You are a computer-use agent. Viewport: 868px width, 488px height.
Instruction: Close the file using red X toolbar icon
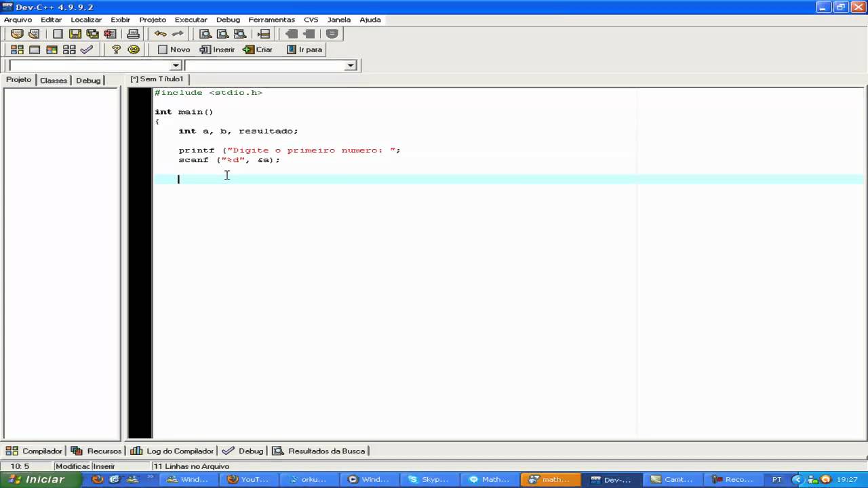pyautogui.click(x=109, y=33)
